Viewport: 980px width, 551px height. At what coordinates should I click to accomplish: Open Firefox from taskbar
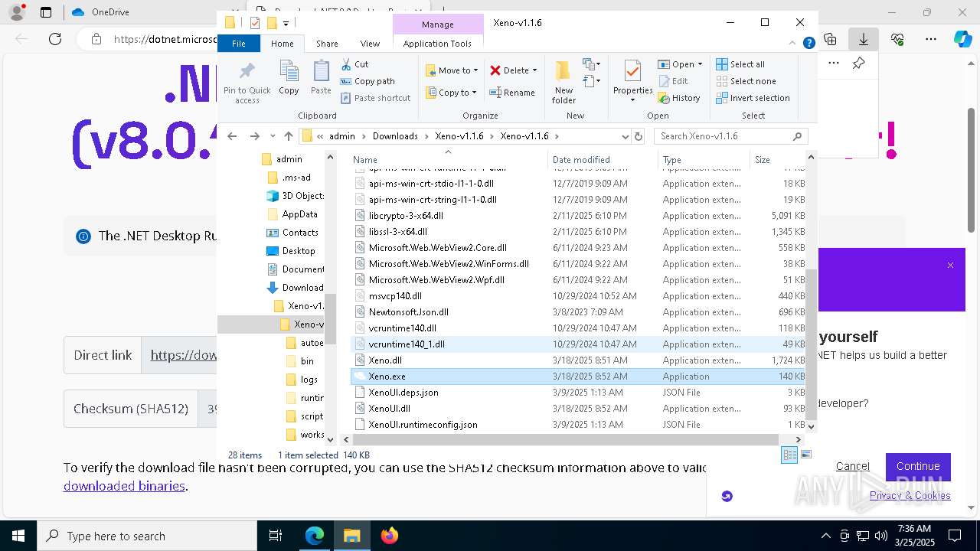click(x=390, y=536)
